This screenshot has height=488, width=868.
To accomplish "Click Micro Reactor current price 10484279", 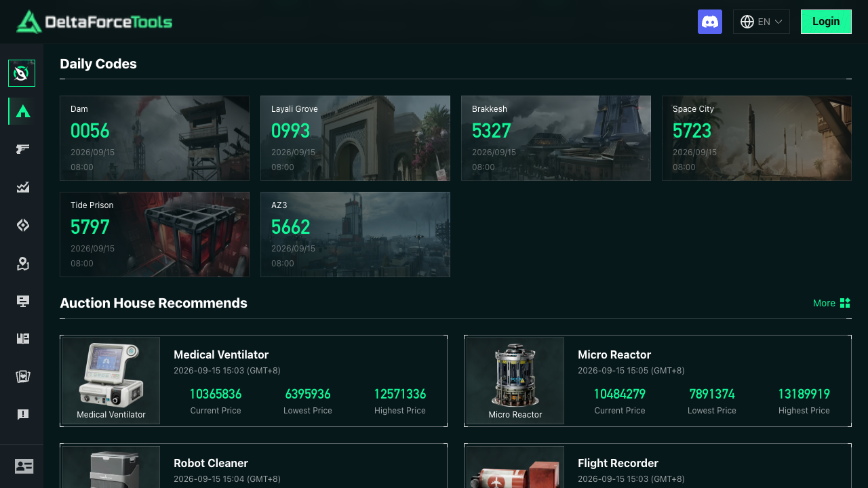I will pos(620,394).
